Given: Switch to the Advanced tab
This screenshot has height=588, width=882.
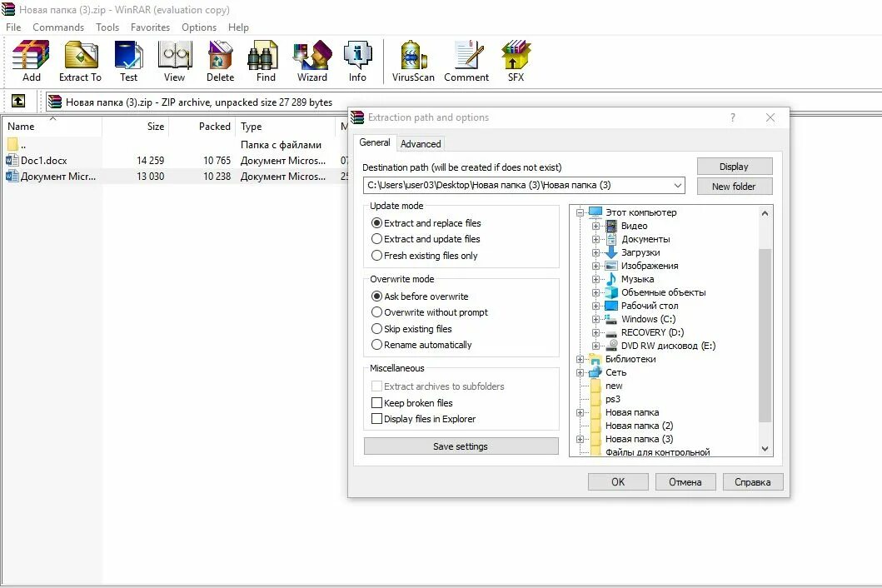Looking at the screenshot, I should (x=421, y=143).
